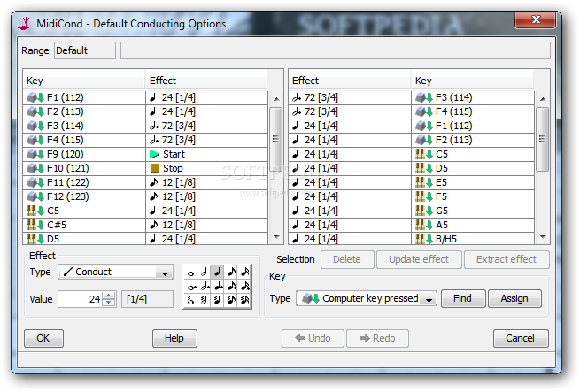Cancel the dialog
Screen dimensions: 580x392
point(521,338)
